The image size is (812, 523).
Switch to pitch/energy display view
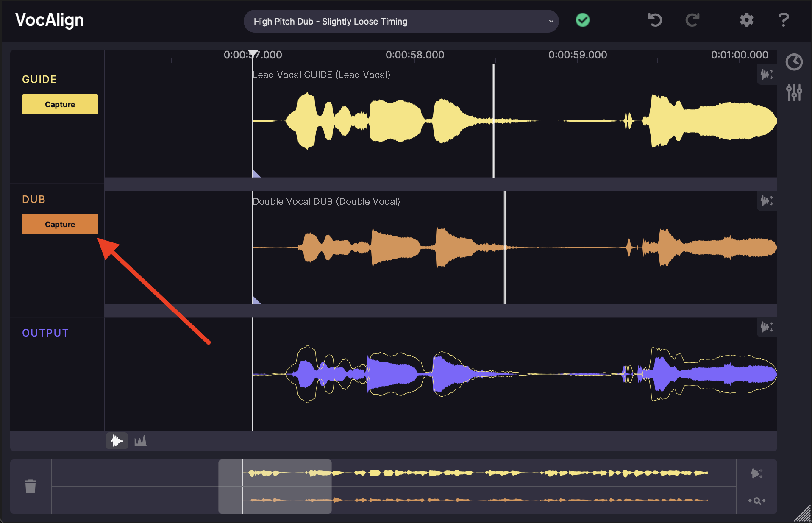click(140, 441)
